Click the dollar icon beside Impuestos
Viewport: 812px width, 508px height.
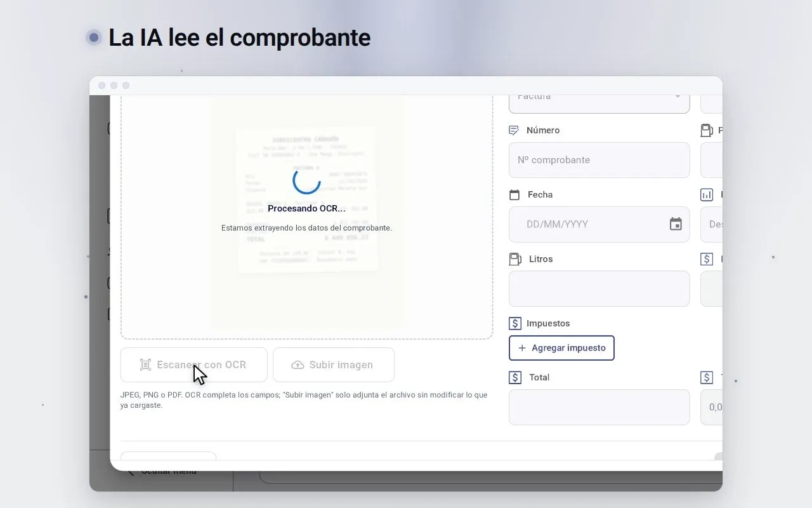(x=515, y=323)
